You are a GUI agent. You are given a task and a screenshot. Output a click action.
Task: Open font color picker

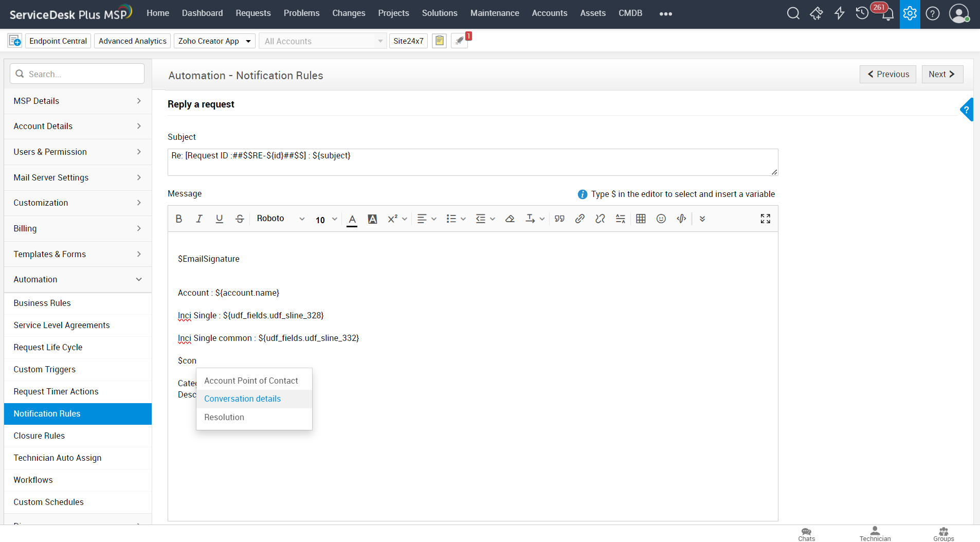click(x=352, y=220)
